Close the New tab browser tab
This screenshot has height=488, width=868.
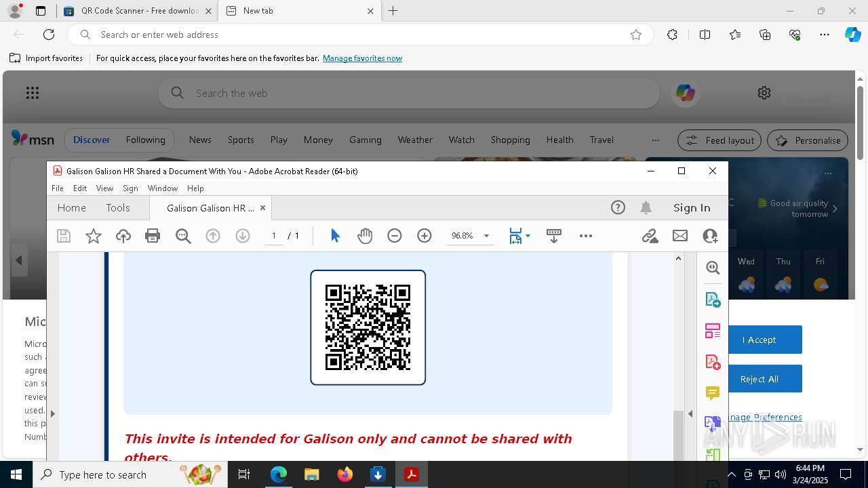point(370,11)
